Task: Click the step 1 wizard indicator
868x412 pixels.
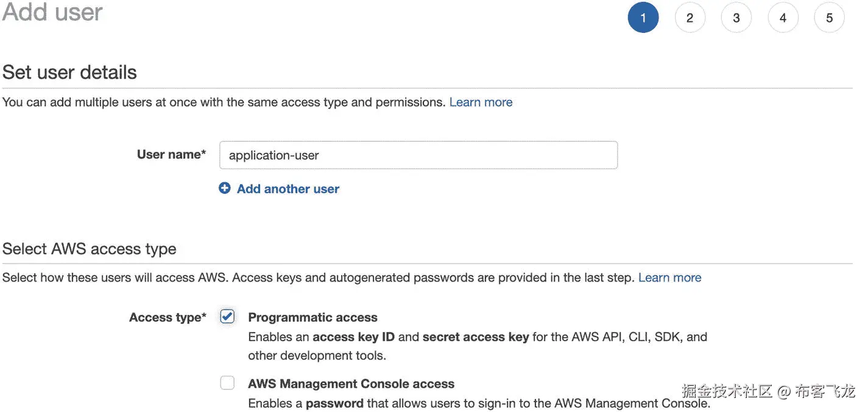Action: pos(643,18)
